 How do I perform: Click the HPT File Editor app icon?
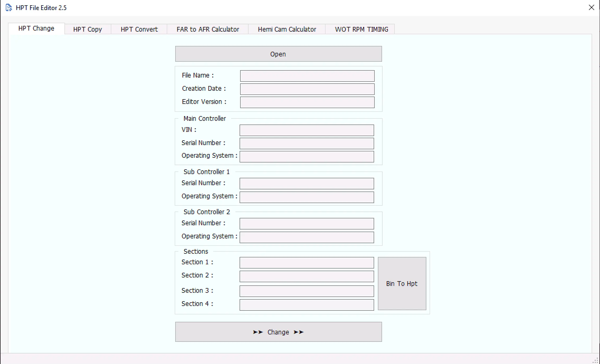9,8
